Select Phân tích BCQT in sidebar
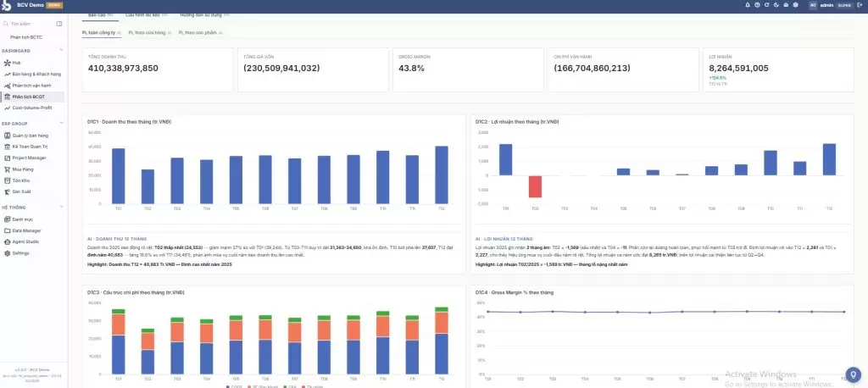This screenshot has height=388, width=868. point(32,97)
